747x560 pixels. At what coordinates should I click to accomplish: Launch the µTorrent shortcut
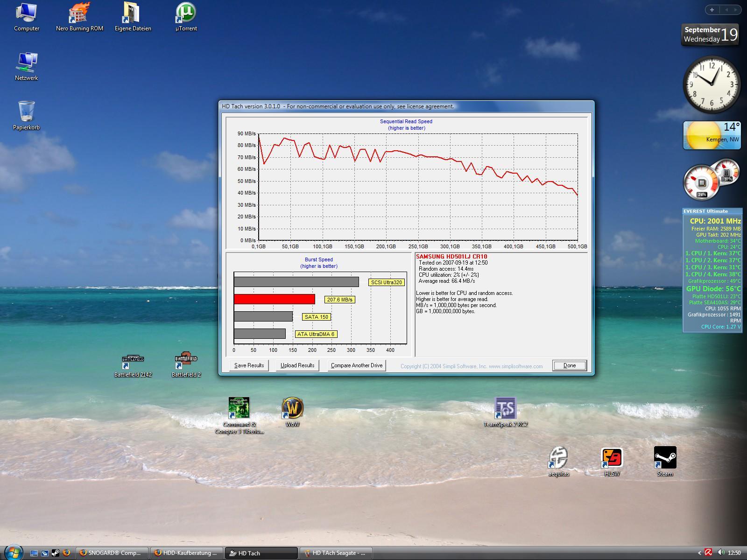[186, 17]
